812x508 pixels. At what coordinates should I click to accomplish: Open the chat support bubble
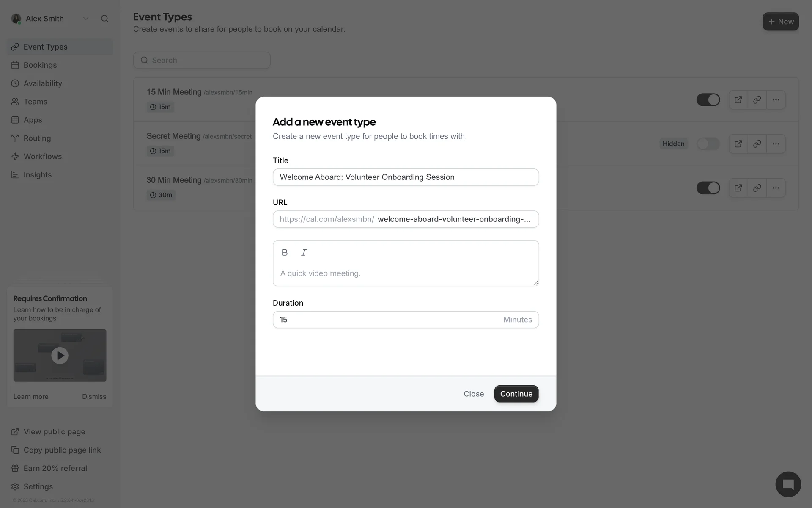788,484
